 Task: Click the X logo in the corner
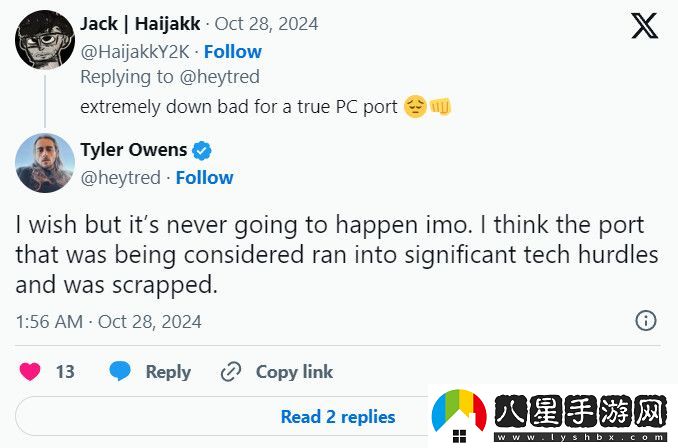pos(645,26)
